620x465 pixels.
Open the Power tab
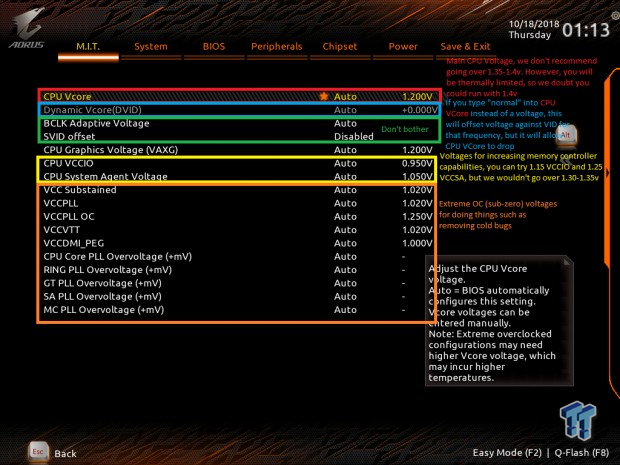tap(403, 47)
